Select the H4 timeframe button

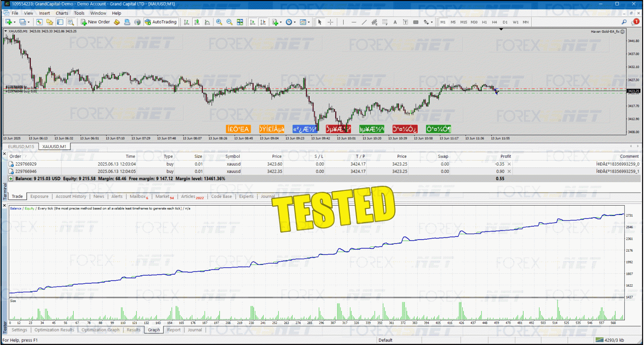click(494, 22)
